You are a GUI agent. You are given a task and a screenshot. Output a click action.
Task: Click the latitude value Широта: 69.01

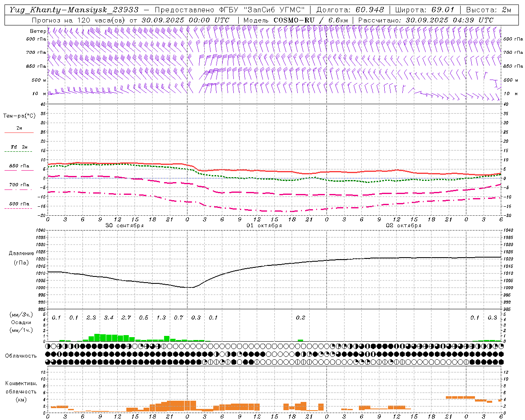point(425,10)
